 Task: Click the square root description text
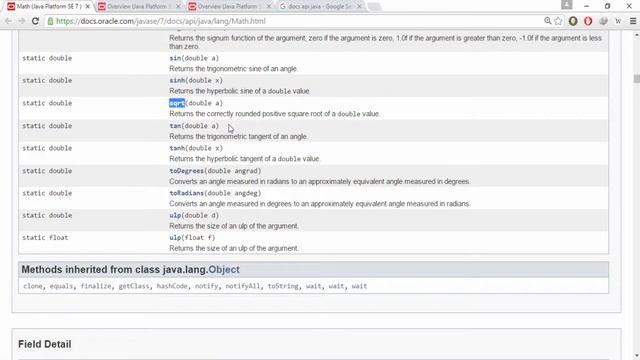pos(275,114)
